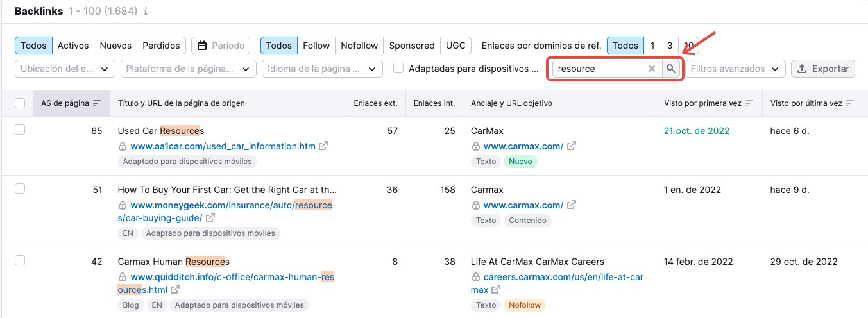Check the row for Used Car Resources

20,130
